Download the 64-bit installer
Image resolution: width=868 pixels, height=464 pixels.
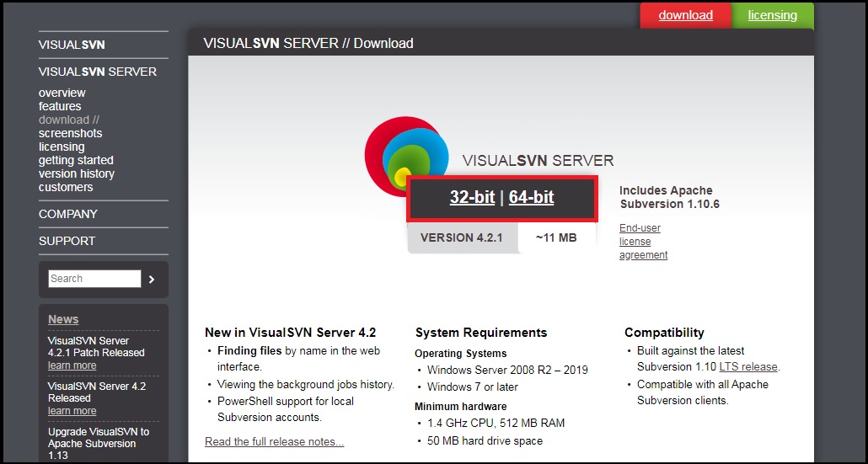[x=531, y=197]
